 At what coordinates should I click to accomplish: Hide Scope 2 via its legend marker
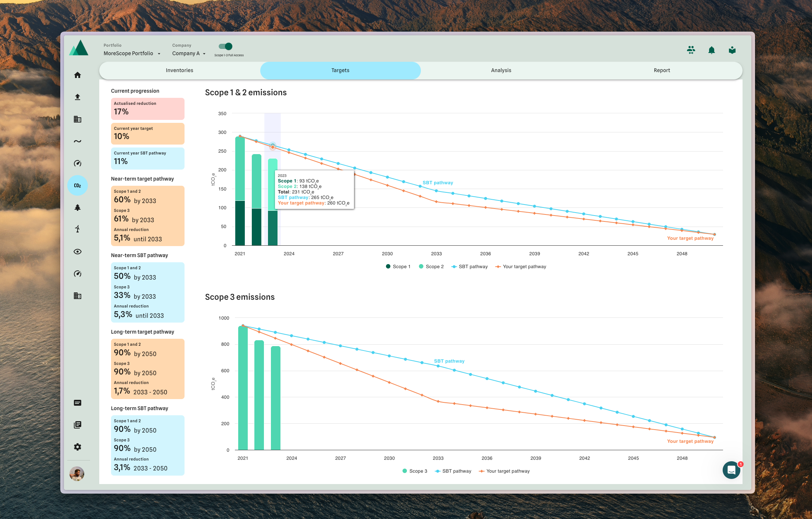pyautogui.click(x=421, y=266)
